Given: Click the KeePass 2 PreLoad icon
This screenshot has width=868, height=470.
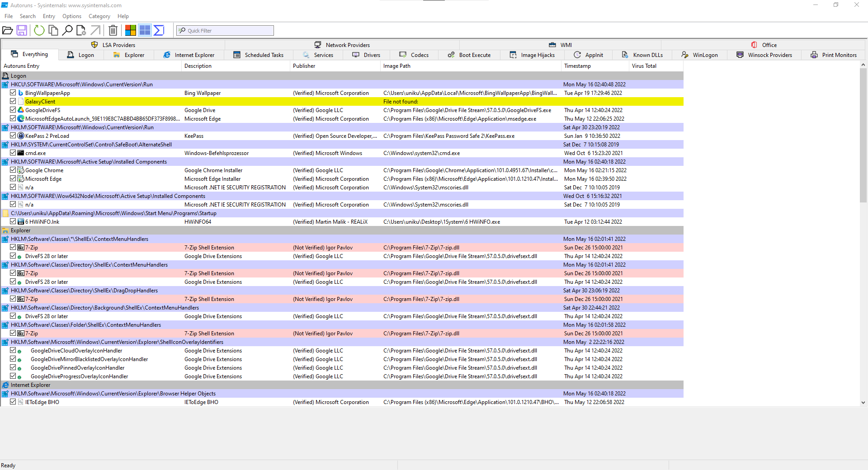Looking at the screenshot, I should pos(20,136).
